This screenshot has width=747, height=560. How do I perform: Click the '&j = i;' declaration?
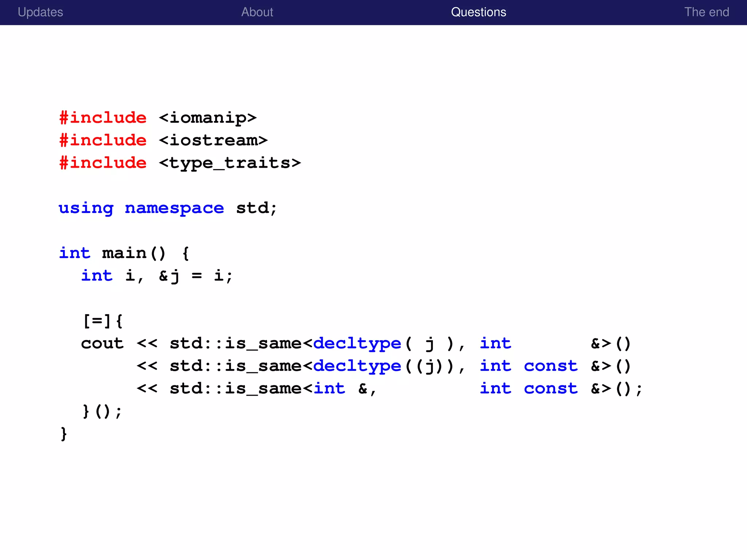point(195,276)
